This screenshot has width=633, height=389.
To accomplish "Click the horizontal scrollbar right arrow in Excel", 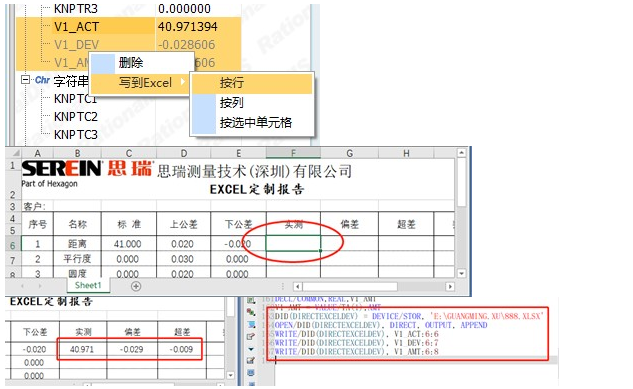I will [450, 287].
